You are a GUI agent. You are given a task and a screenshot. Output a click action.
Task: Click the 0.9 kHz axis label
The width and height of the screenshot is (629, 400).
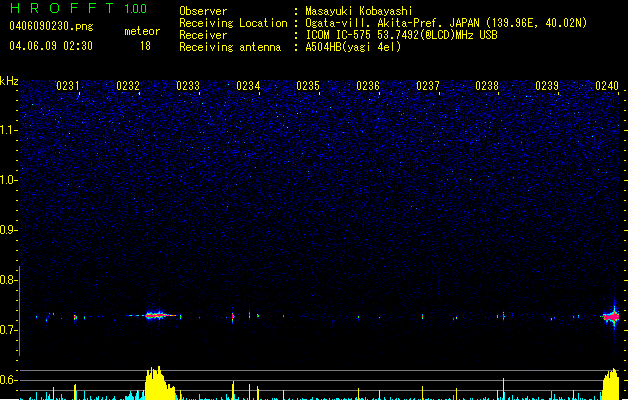[8, 230]
